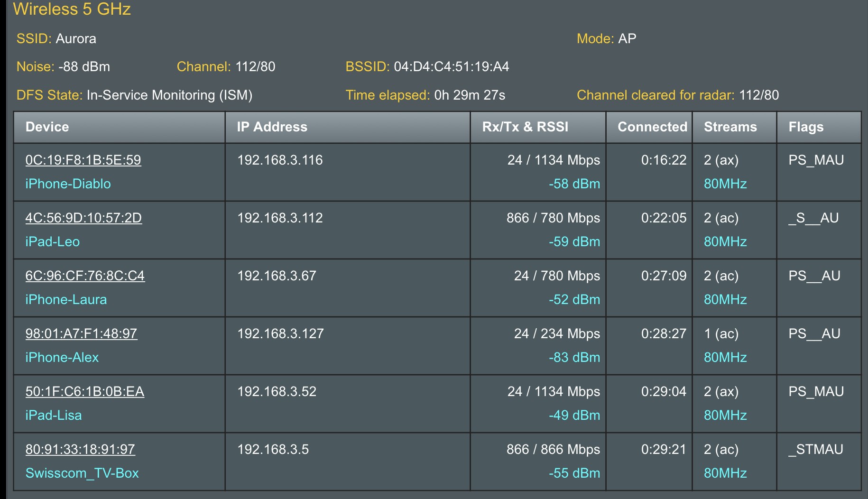The width and height of the screenshot is (868, 499).
Task: Click the _STMAU flags entry
Action: click(x=815, y=449)
